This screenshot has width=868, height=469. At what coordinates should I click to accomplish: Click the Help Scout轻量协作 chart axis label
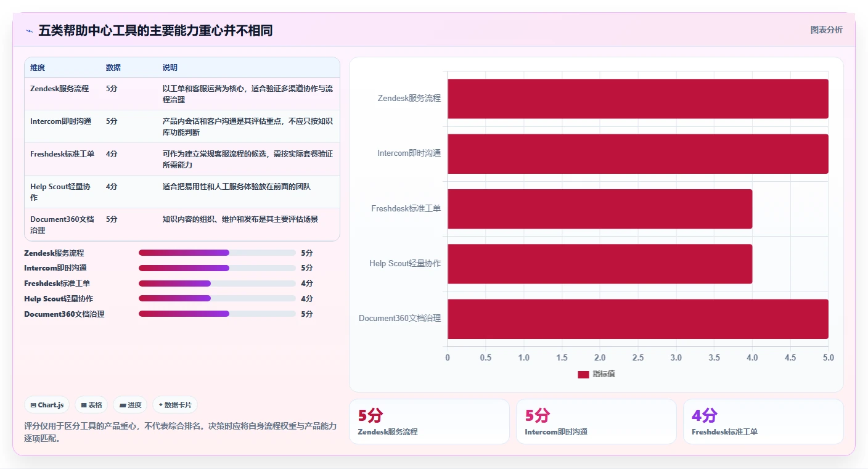point(405,263)
